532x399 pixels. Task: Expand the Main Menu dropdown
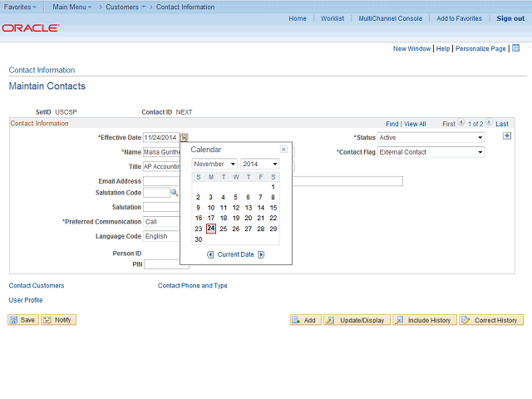pyautogui.click(x=72, y=7)
